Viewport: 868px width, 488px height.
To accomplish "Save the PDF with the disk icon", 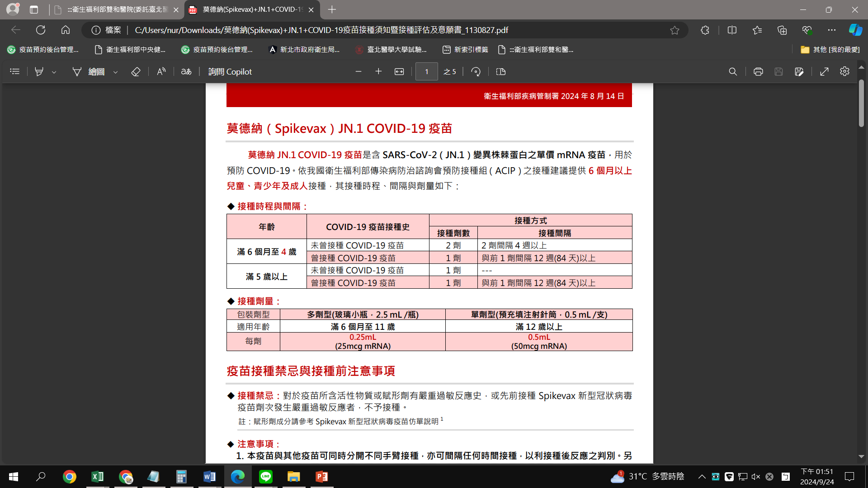I will 778,71.
